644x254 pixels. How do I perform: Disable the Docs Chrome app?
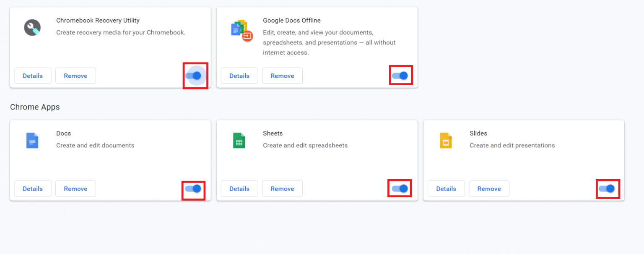pyautogui.click(x=193, y=189)
